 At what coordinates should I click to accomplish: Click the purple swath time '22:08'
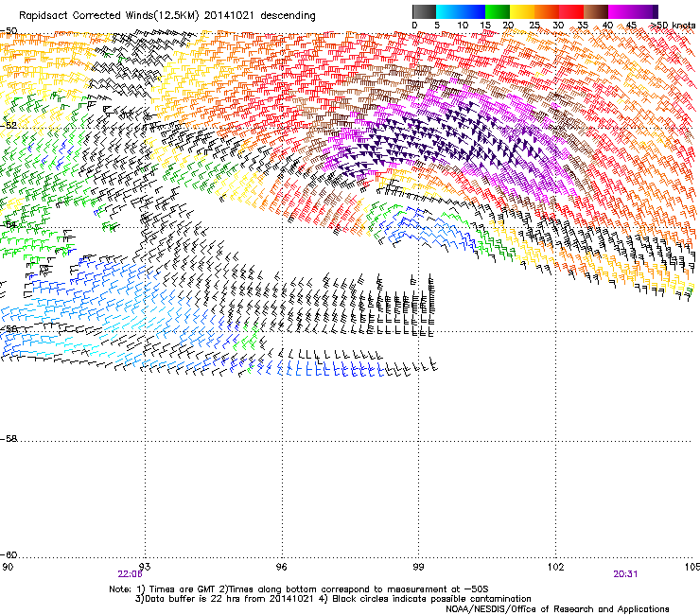pos(130,574)
